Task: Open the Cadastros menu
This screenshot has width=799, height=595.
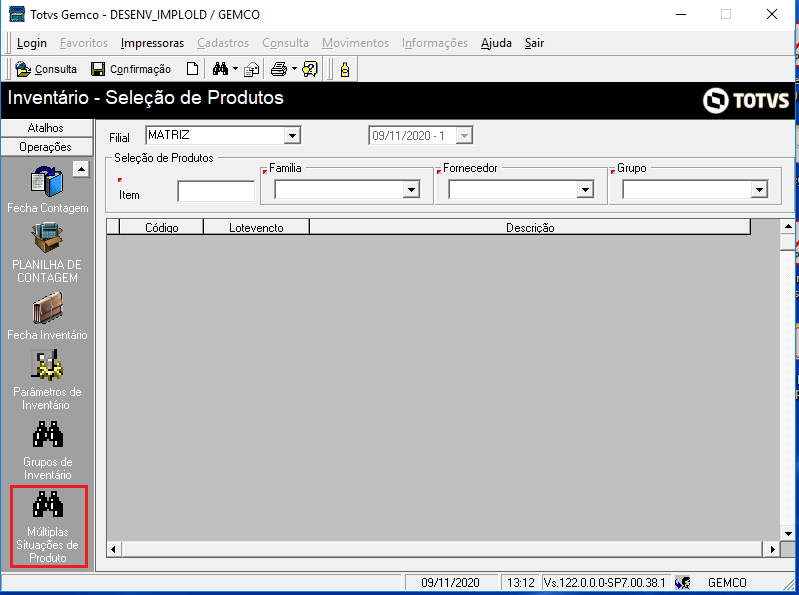Action: 223,43
